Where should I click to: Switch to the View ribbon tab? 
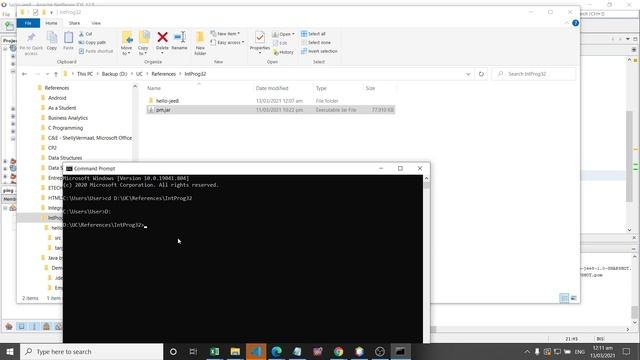(96, 23)
